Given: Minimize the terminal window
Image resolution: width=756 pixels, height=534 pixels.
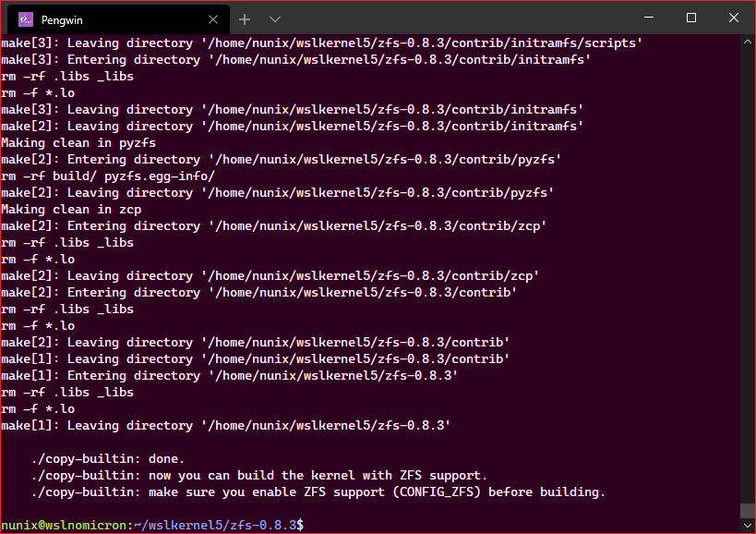Looking at the screenshot, I should coord(649,18).
